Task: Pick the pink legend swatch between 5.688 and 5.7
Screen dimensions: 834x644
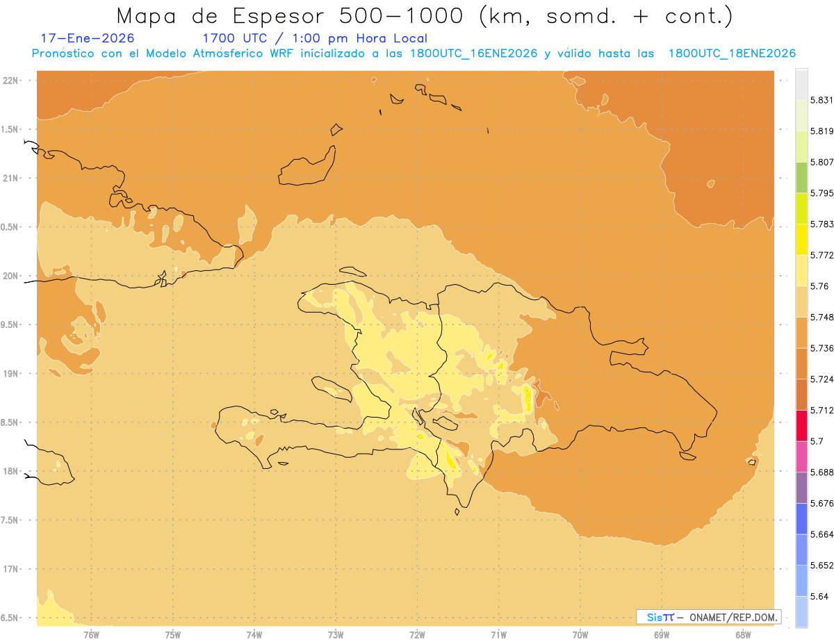Action: (x=801, y=456)
